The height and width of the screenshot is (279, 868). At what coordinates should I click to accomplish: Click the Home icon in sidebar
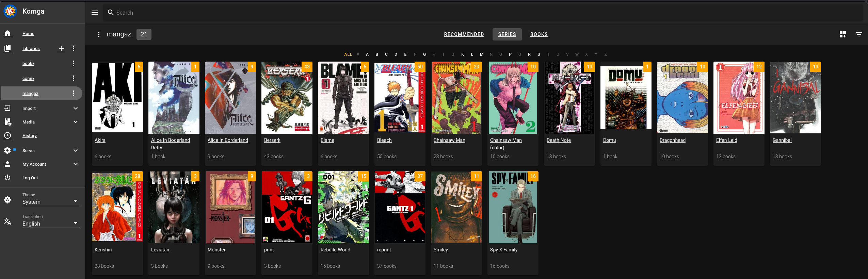(x=7, y=34)
